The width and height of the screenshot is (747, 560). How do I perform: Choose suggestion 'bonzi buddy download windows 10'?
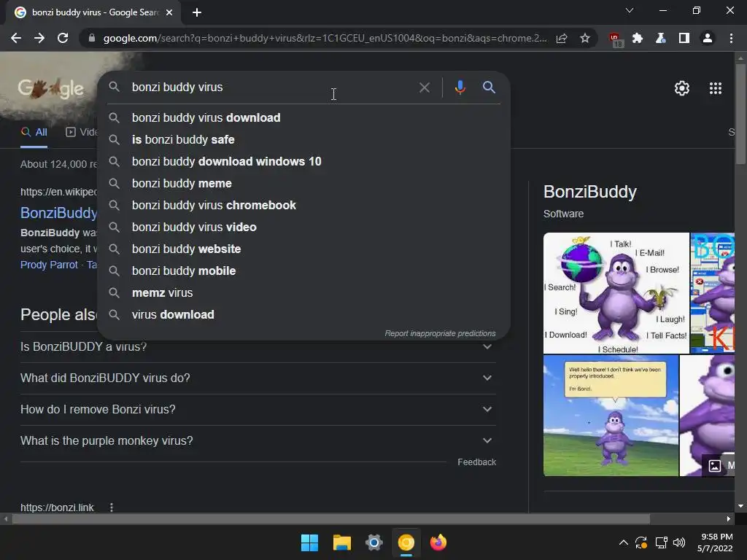pyautogui.click(x=303, y=161)
